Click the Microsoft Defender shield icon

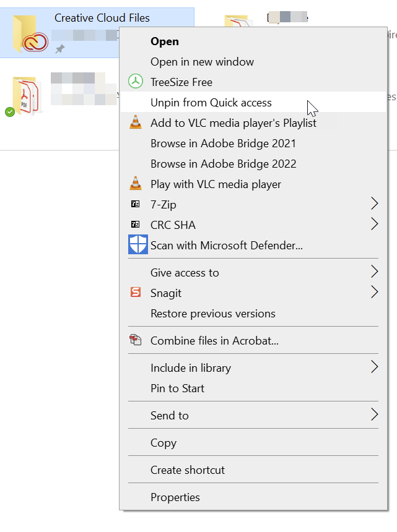click(137, 245)
